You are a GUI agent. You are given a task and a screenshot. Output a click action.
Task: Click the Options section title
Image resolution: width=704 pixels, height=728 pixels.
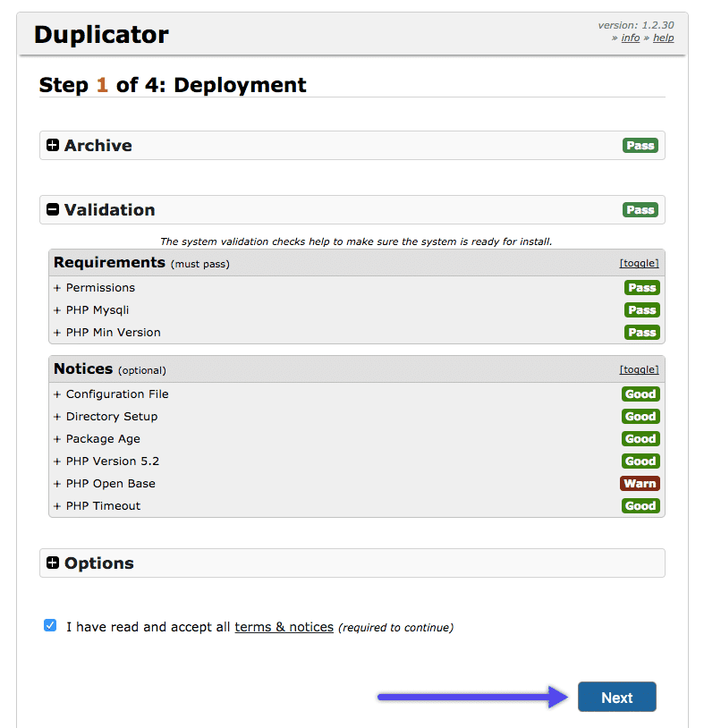click(99, 563)
